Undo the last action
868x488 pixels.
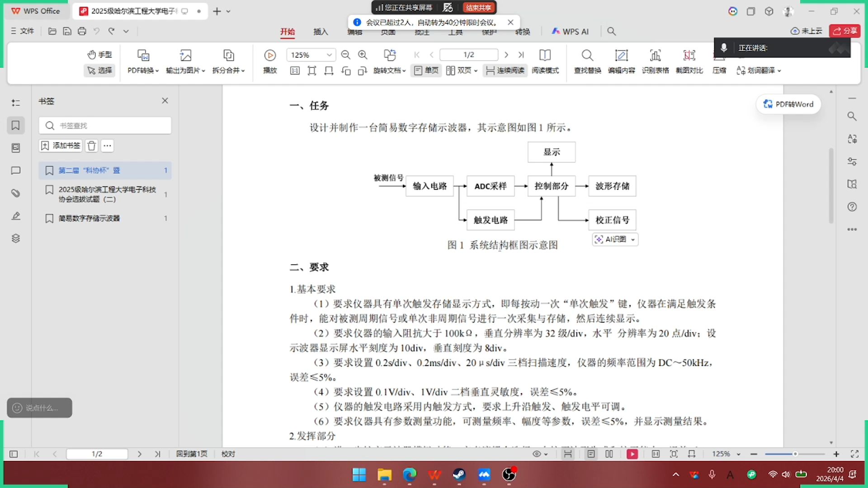click(x=96, y=31)
